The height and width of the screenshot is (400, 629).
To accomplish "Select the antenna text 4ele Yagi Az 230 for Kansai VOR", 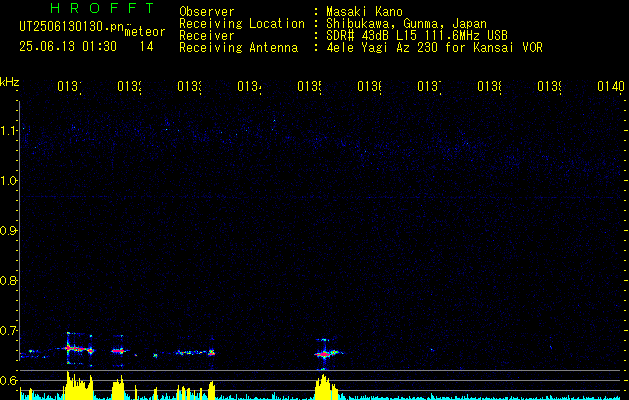I will coord(434,48).
